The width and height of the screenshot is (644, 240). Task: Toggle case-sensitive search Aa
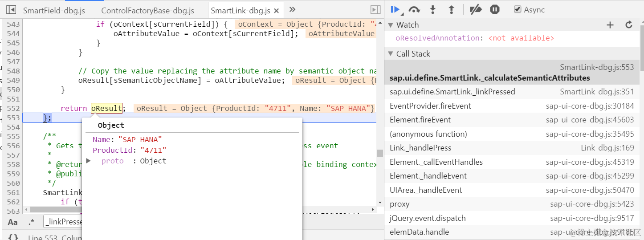pos(13,222)
